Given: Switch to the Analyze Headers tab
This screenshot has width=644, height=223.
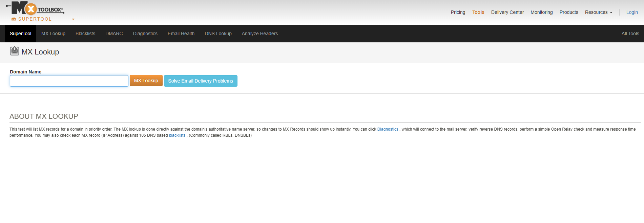Looking at the screenshot, I should coord(259,34).
